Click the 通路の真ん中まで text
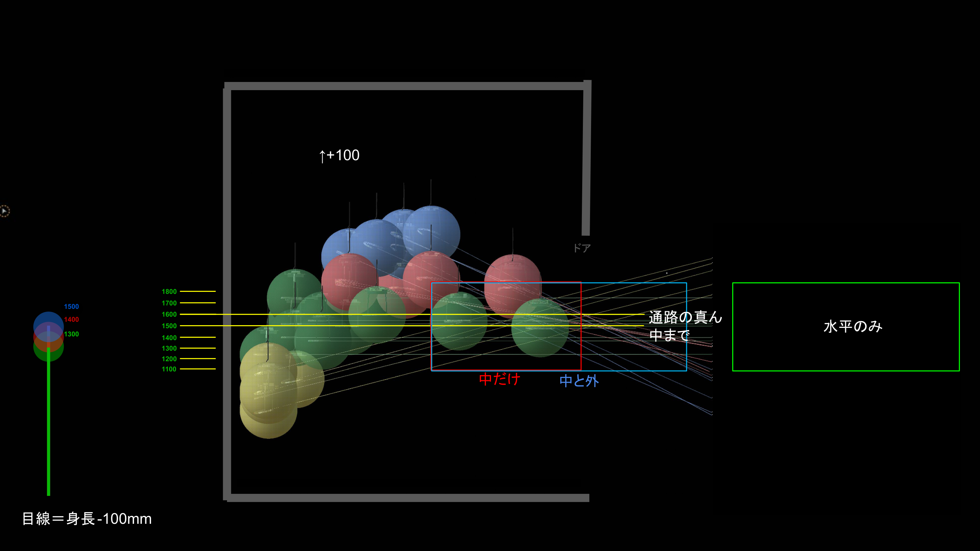Image resolution: width=980 pixels, height=551 pixels. [x=685, y=326]
